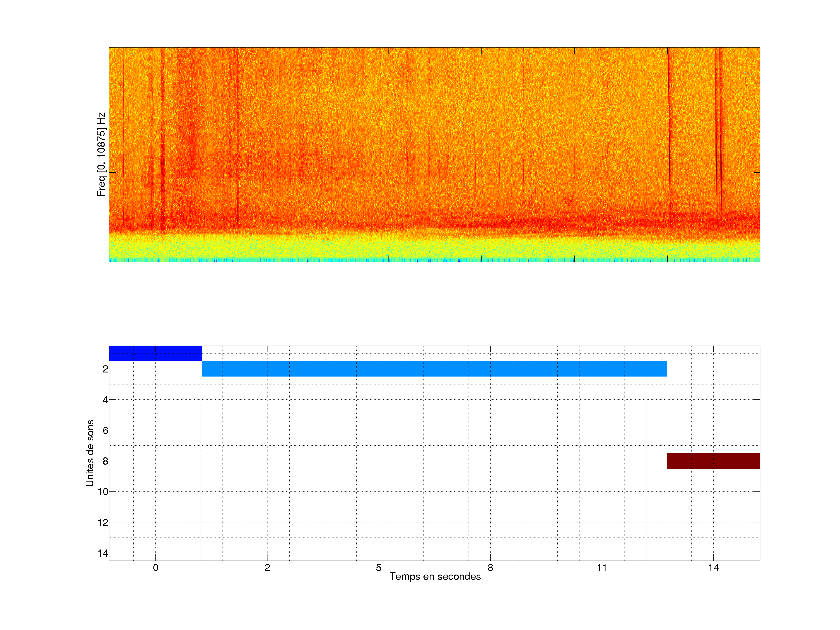
Task: Click the 'Temps en secondes' axis label
Action: 435,576
